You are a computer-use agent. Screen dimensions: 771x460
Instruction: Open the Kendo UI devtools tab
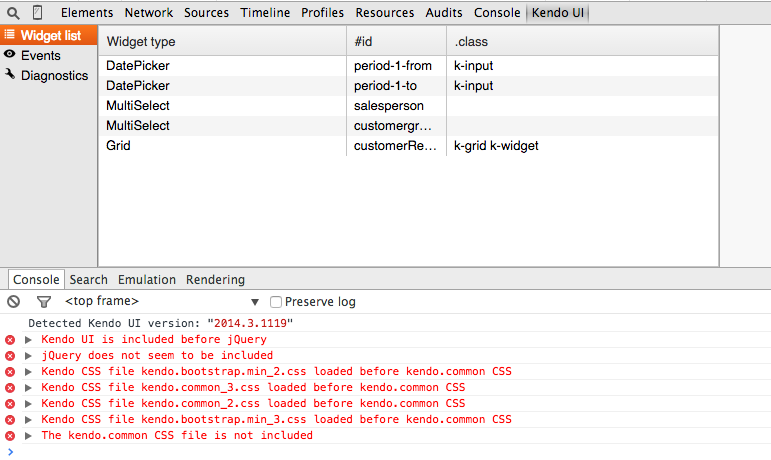point(559,13)
